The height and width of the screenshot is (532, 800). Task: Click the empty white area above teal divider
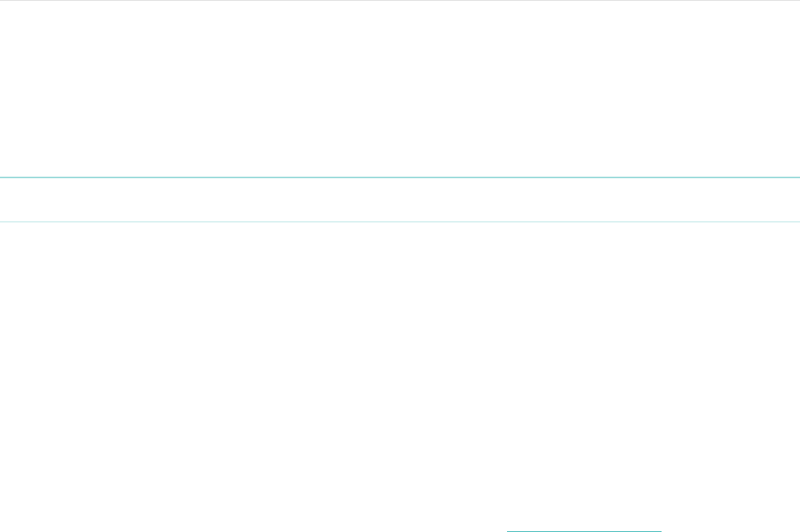(400, 88)
